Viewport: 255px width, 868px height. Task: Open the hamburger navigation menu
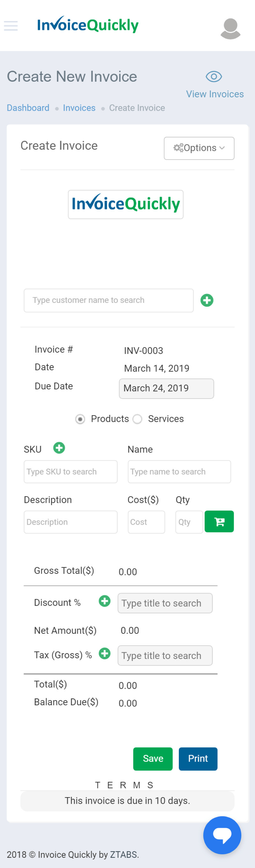[11, 26]
